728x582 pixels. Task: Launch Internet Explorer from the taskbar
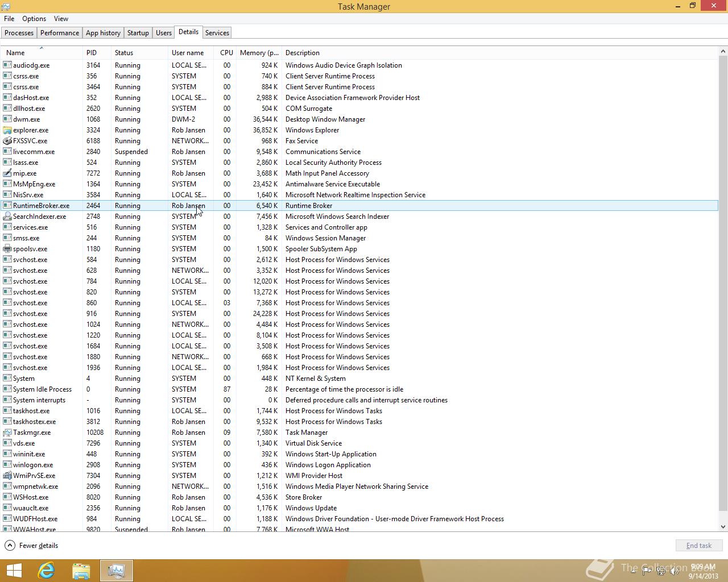click(x=46, y=571)
